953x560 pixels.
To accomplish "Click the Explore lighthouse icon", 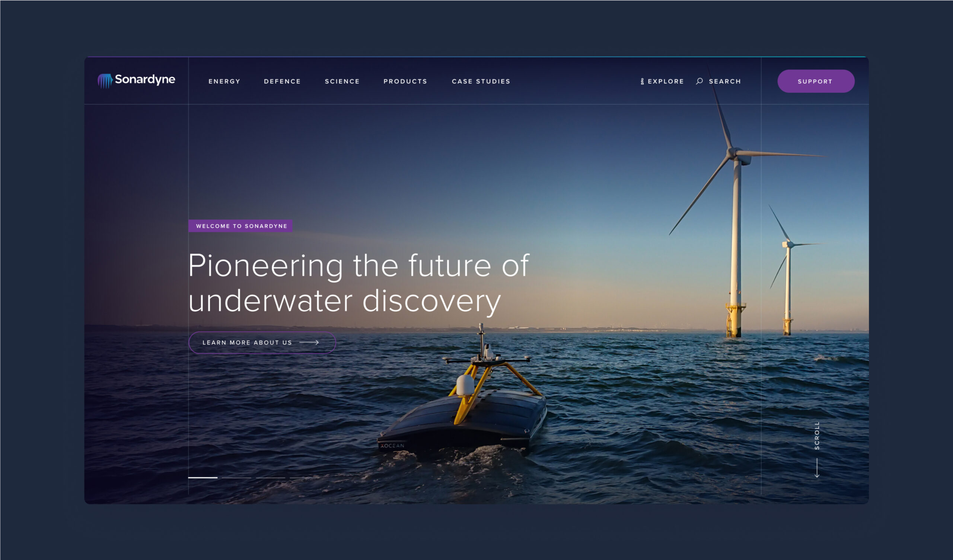I will tap(642, 81).
